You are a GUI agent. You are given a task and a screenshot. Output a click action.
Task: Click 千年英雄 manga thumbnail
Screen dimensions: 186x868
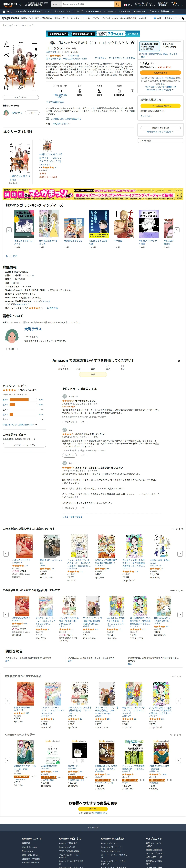[124, 224]
